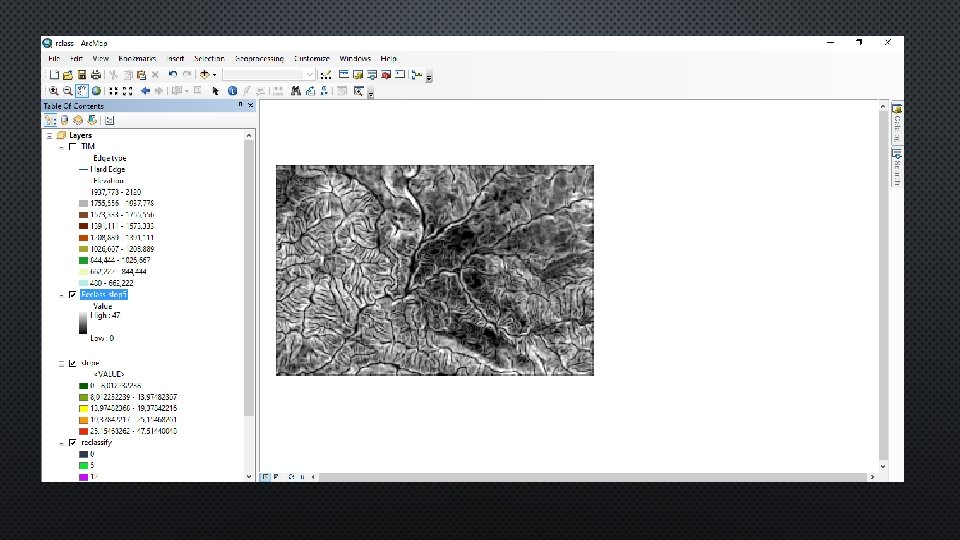Click the Save map document icon
Viewport: 960px width, 540px height.
tap(82, 74)
